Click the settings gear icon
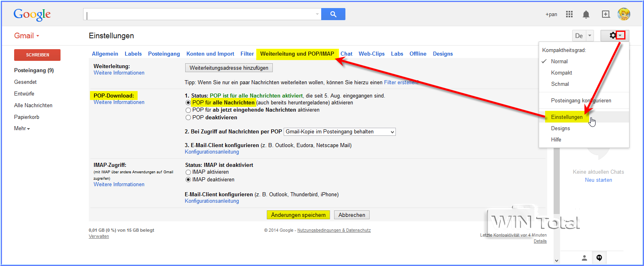Image resolution: width=644 pixels, height=266 pixels. click(x=613, y=35)
